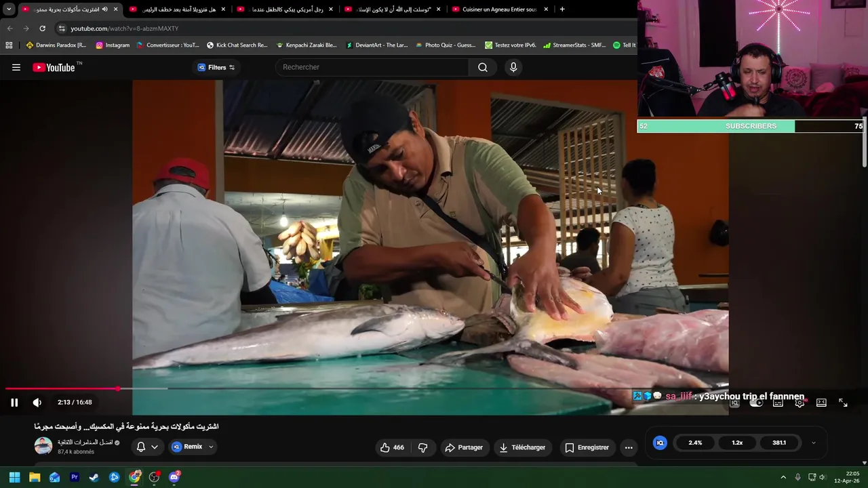
Task: Click the 381.1 stat pill
Action: 779,443
